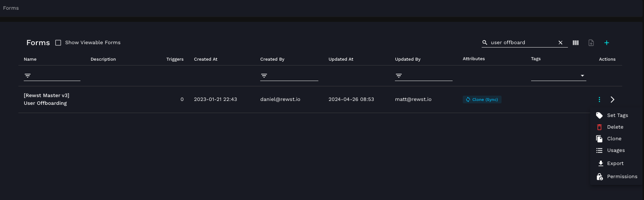The width and height of the screenshot is (644, 200).
Task: Choose Delete in the actions menu
Action: point(615,127)
